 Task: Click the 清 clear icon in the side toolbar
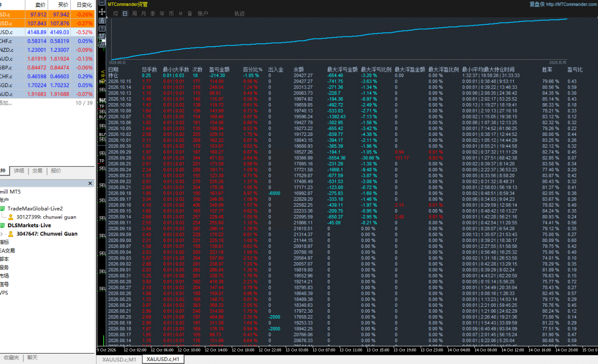(102, 20)
